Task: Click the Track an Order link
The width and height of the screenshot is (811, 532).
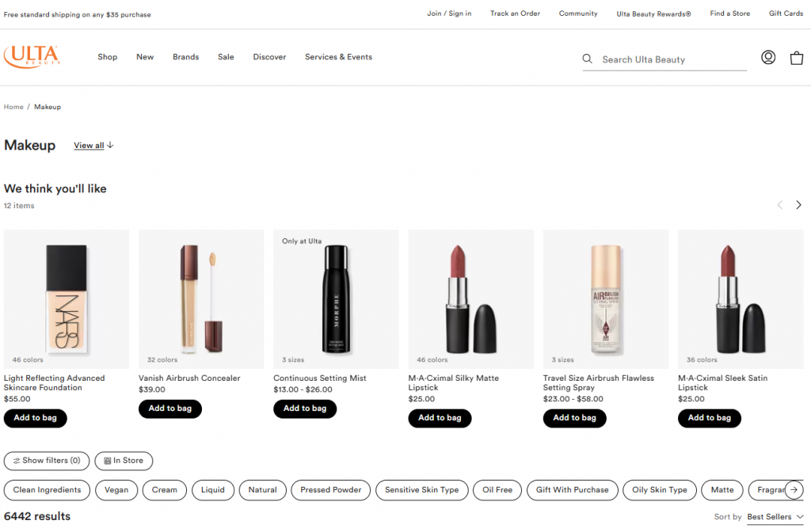Action: pyautogui.click(x=515, y=13)
